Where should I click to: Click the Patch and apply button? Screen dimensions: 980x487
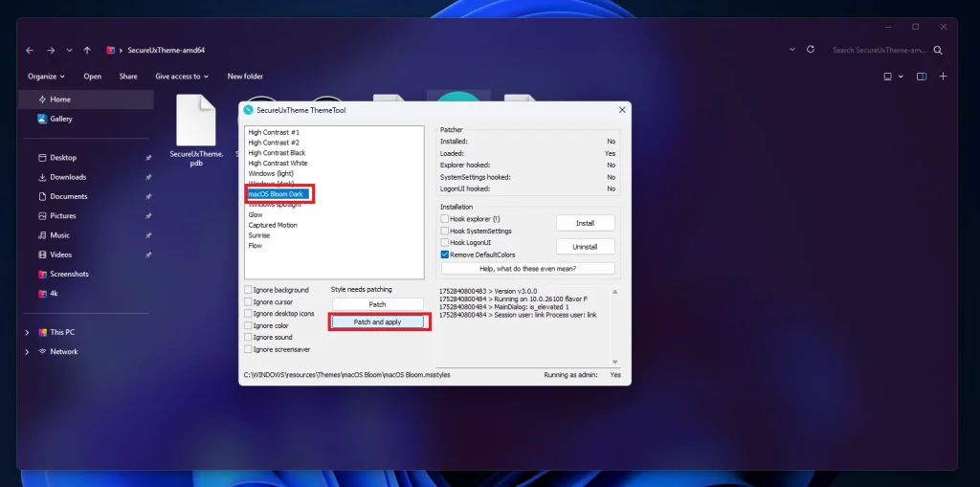click(x=377, y=322)
